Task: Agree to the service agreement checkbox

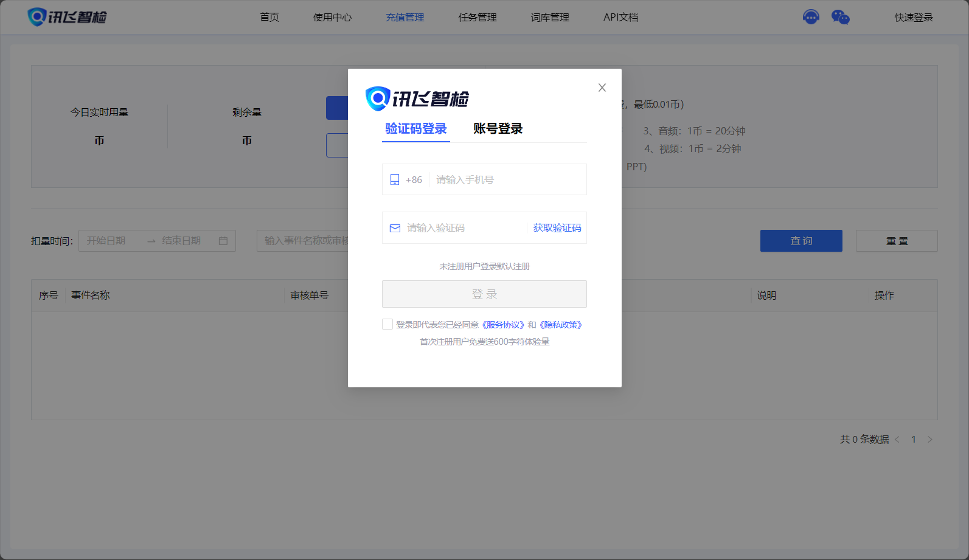Action: 387,324
